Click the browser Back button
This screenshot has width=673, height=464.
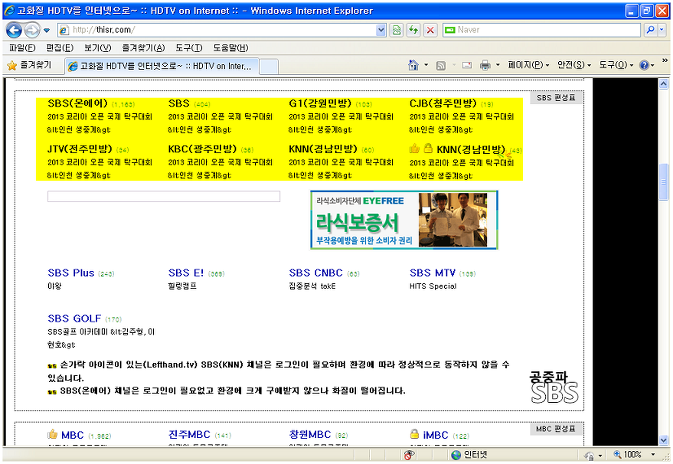click(14, 30)
